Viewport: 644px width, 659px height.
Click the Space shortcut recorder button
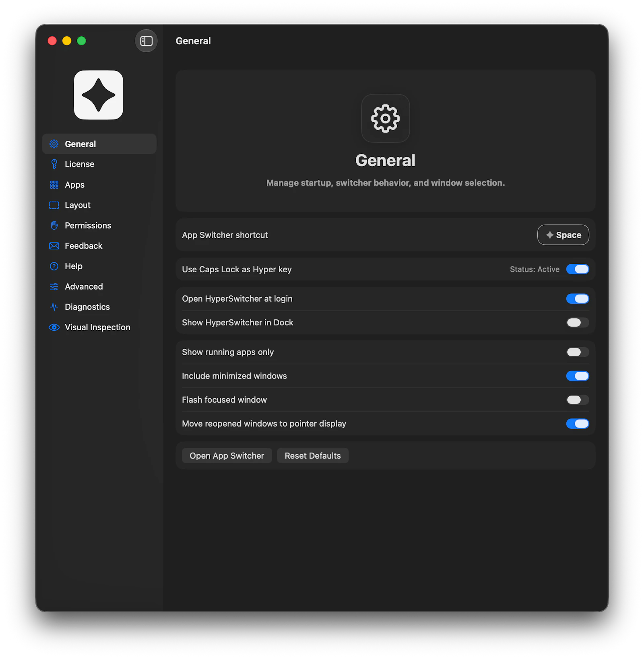pos(563,235)
